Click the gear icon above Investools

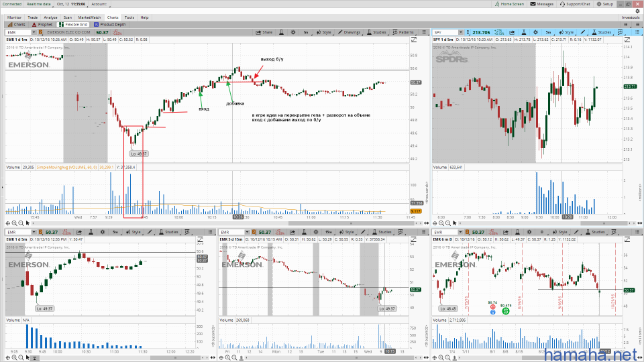(637, 11)
